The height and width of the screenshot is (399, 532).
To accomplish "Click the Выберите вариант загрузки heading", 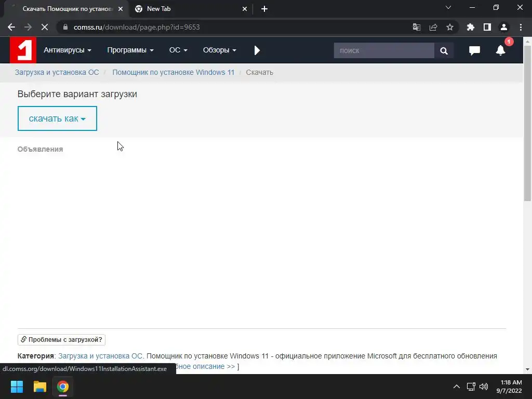I will [x=77, y=94].
